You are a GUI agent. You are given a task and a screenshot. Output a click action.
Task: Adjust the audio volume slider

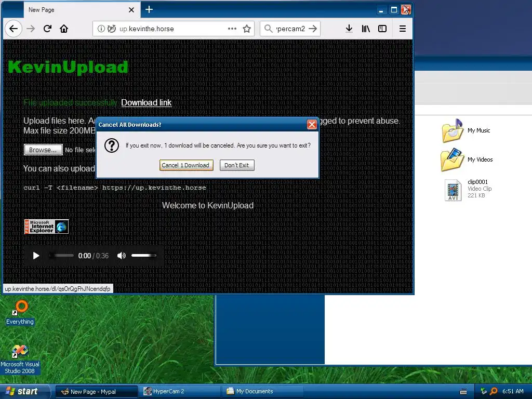[144, 256]
